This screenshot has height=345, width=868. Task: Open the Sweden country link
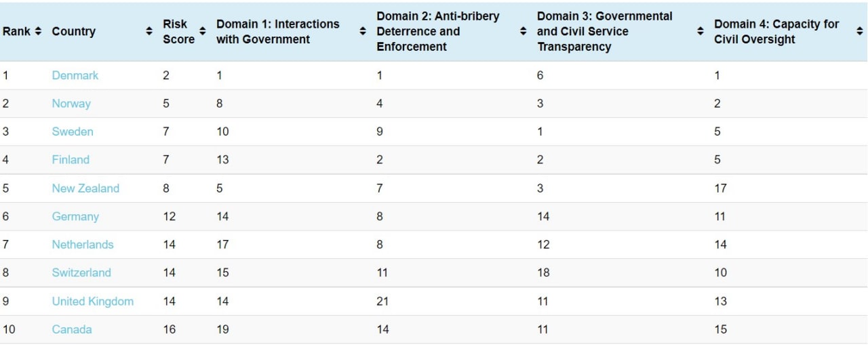73,131
